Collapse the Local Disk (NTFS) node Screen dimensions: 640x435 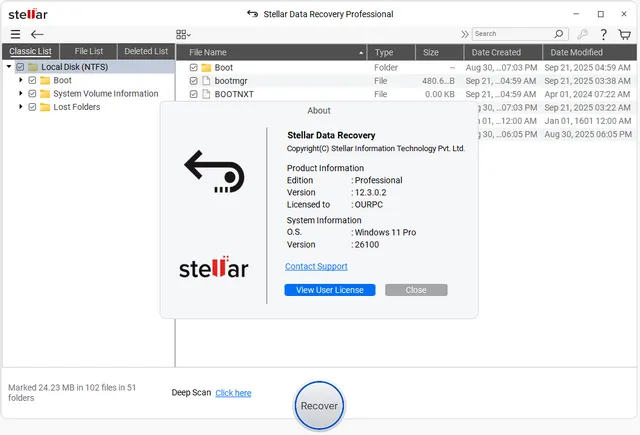[8, 67]
